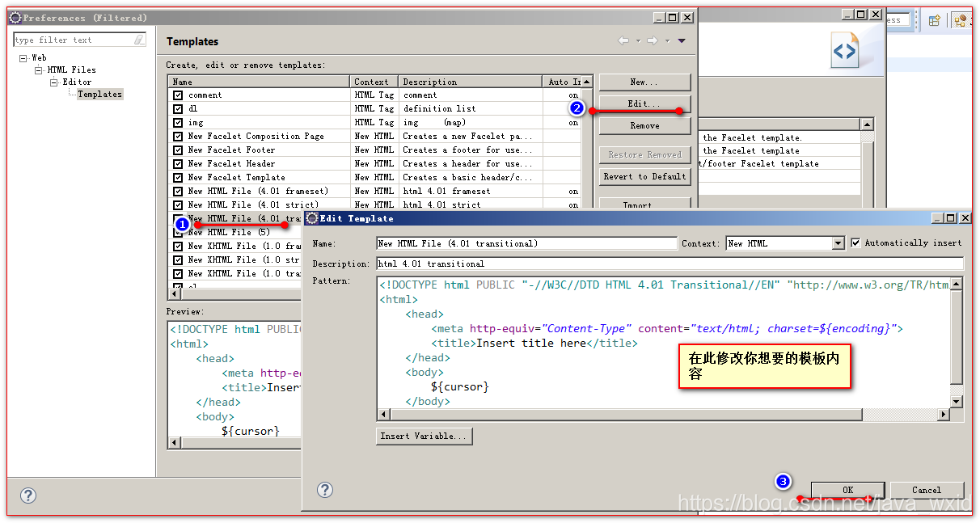Click the forward arrow in Templates header

click(x=652, y=41)
